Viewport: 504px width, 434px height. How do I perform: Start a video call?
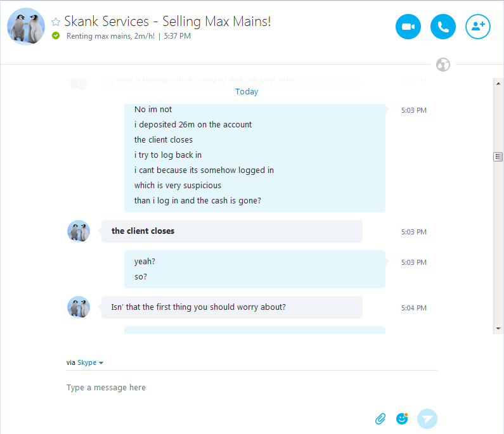click(x=408, y=27)
